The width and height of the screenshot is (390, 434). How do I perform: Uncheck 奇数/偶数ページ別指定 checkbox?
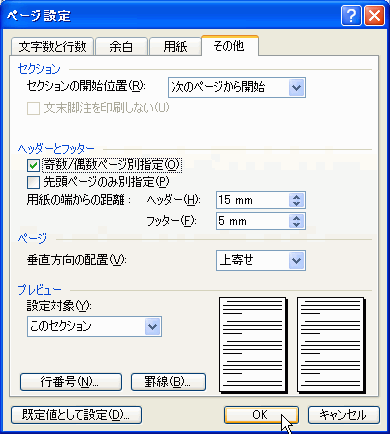pos(33,165)
